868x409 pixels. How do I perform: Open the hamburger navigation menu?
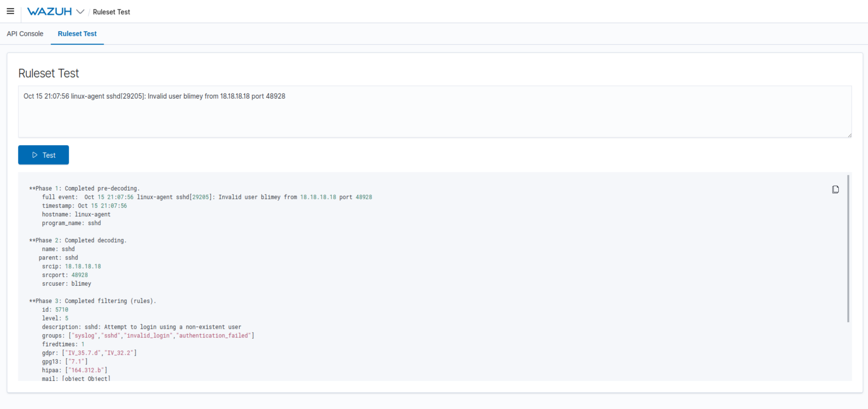[11, 11]
